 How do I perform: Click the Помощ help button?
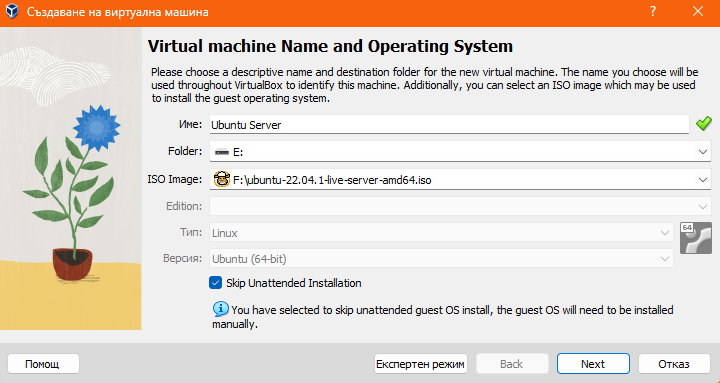coord(43,364)
